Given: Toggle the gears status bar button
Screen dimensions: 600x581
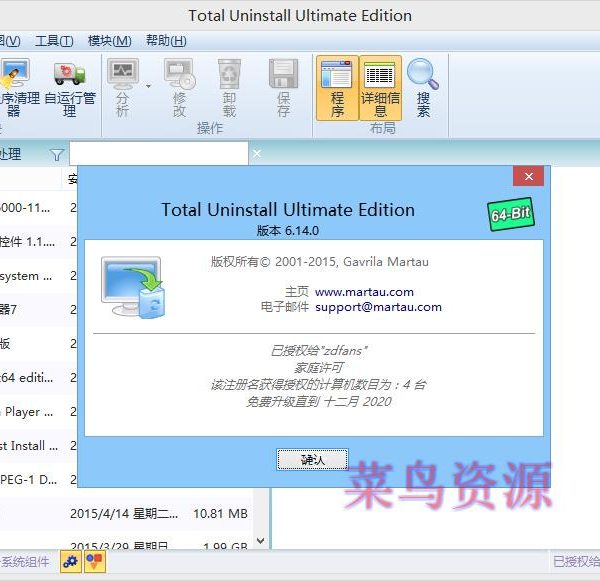Looking at the screenshot, I should coord(70,562).
